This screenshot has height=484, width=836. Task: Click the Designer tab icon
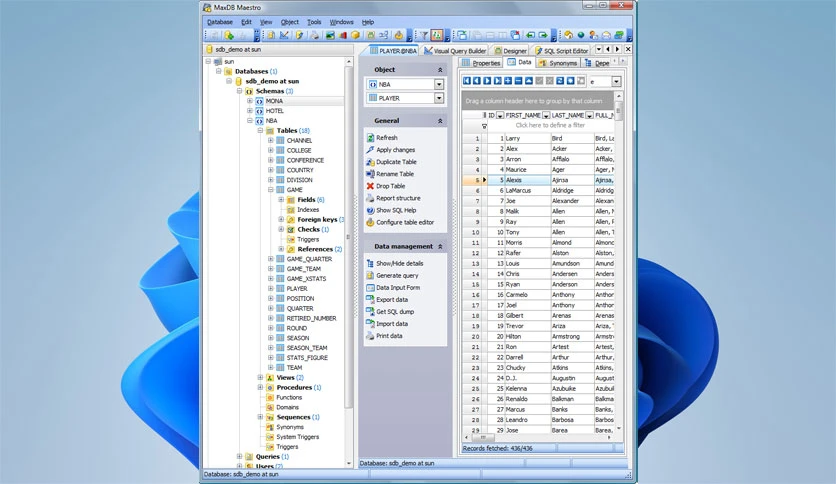tap(498, 51)
